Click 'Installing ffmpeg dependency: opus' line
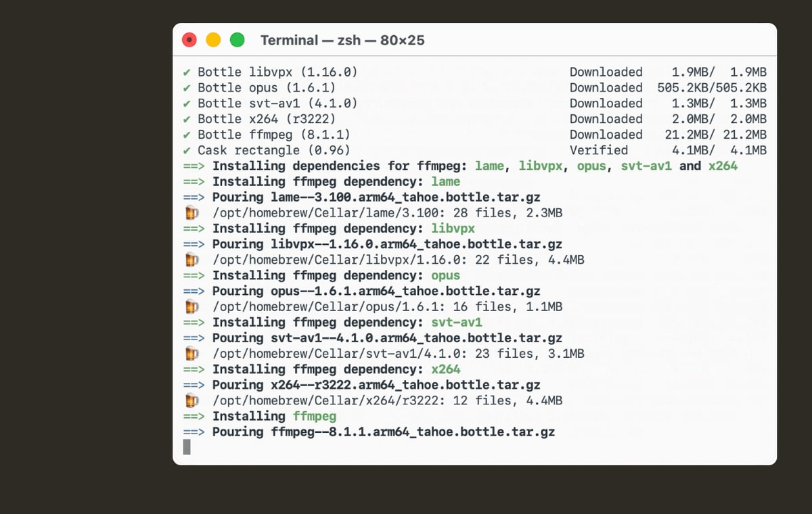 click(336, 275)
